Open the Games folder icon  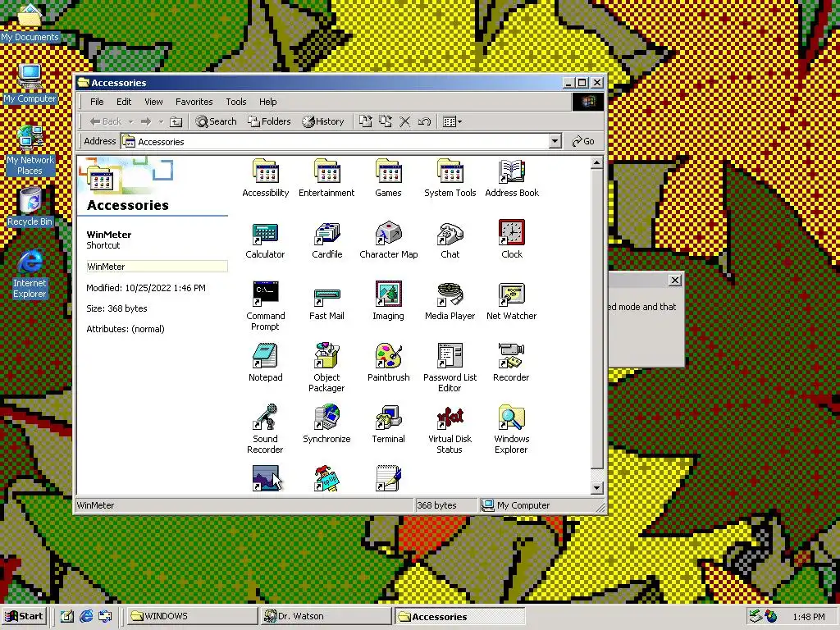click(x=388, y=171)
